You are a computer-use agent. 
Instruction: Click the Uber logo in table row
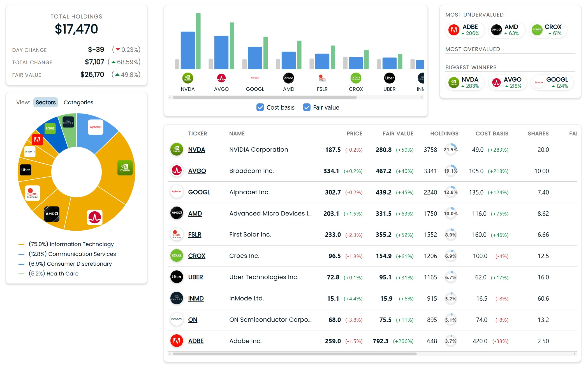coord(177,277)
